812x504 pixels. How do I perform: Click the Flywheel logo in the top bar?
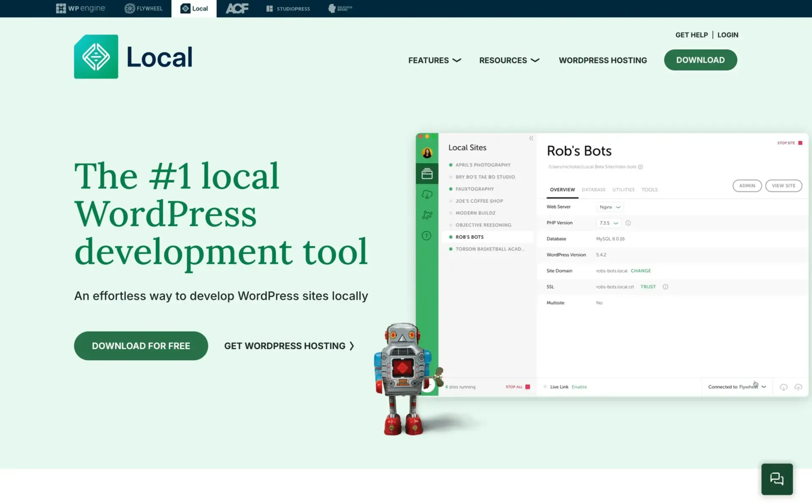pos(143,8)
